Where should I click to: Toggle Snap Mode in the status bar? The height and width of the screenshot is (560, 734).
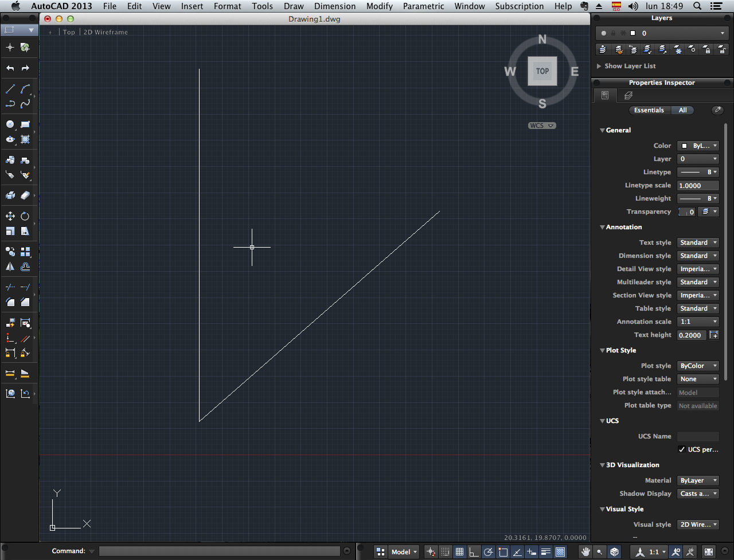click(x=446, y=552)
